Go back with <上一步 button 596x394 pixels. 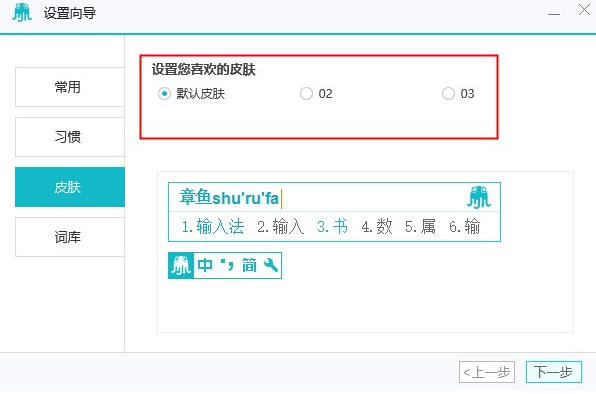[487, 372]
